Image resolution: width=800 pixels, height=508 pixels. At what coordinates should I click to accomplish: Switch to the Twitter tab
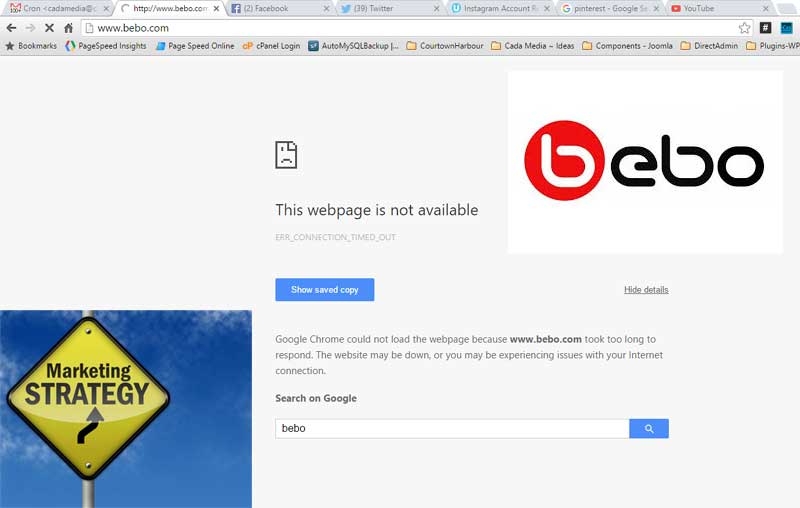point(380,8)
